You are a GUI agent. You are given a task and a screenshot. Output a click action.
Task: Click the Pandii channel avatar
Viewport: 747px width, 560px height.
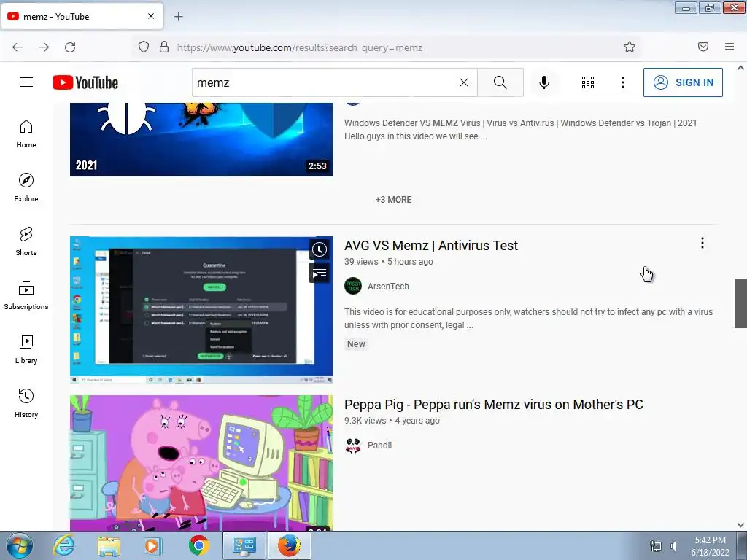(353, 446)
